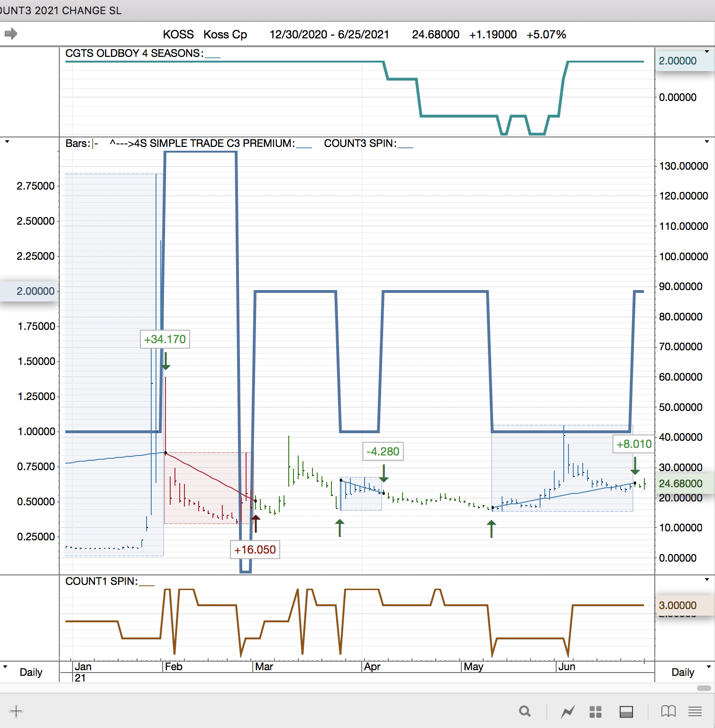Image resolution: width=715 pixels, height=728 pixels.
Task: Select the lightning-shaped chart line icon
Action: (x=568, y=711)
